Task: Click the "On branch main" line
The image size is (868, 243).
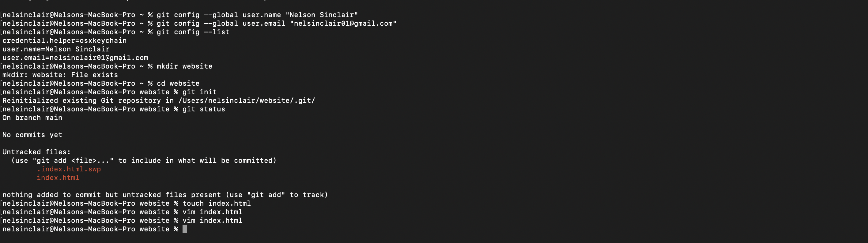Action: click(32, 118)
